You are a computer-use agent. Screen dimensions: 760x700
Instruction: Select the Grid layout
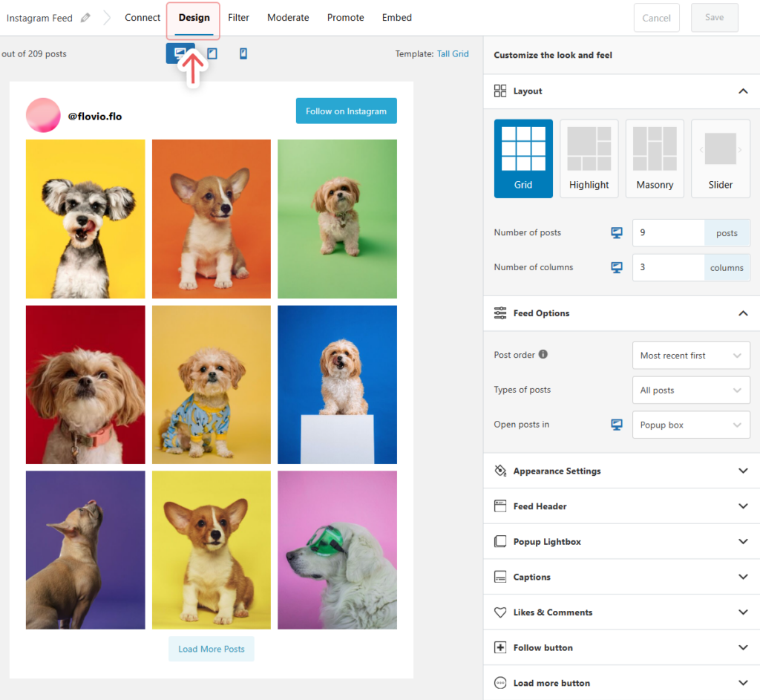tap(523, 158)
